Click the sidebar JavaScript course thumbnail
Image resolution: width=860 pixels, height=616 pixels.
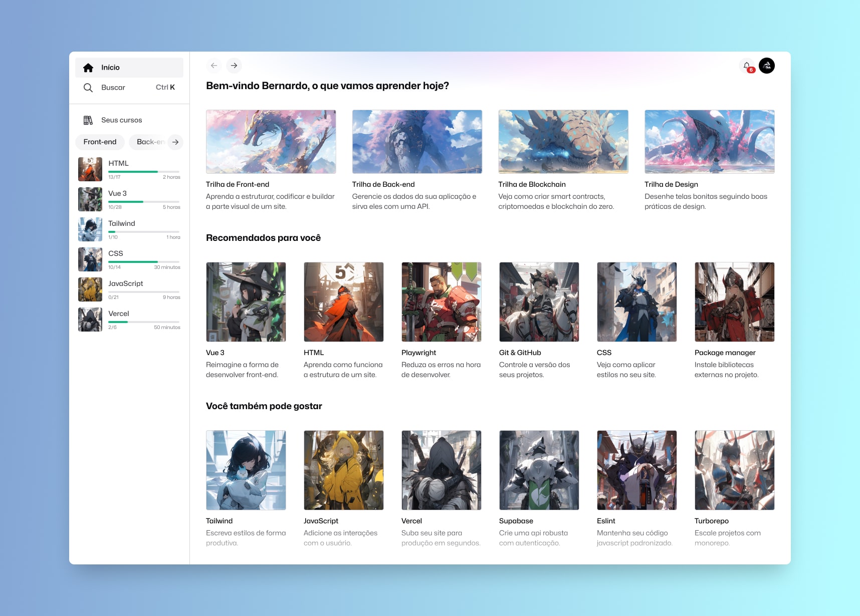coord(90,289)
